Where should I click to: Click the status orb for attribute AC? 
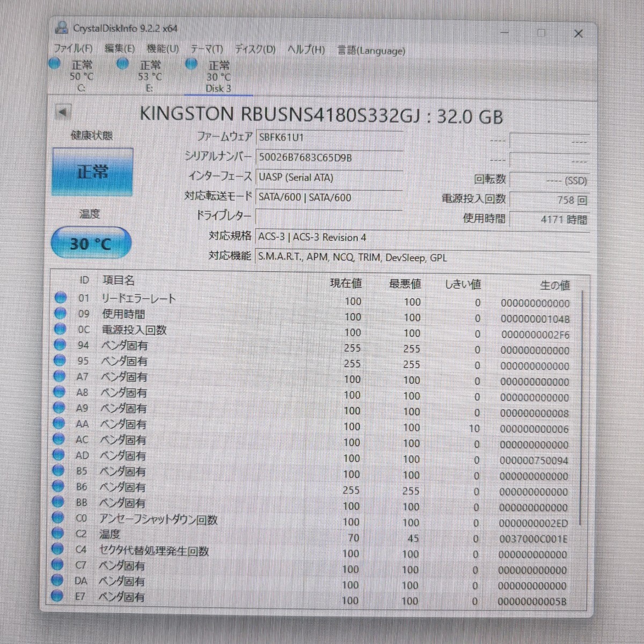point(58,439)
